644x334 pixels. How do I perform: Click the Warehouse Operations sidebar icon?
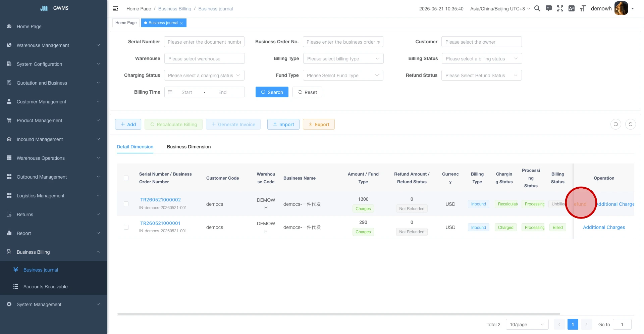click(x=9, y=158)
